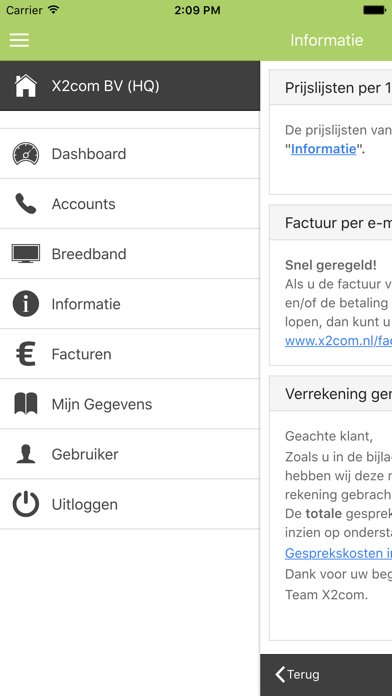Click the Breedband monitor icon
The image size is (392, 696).
click(x=26, y=253)
